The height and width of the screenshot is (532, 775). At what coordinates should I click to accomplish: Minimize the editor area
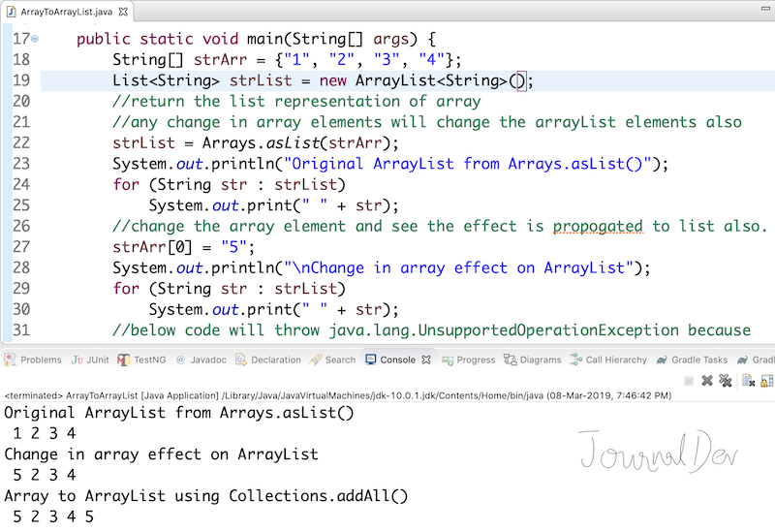765,8
